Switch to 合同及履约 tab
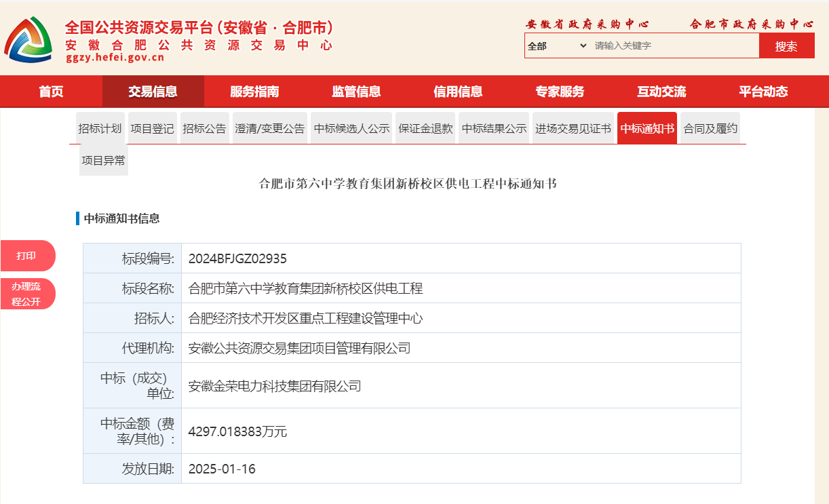Screen dimensions: 829x504 click(x=710, y=128)
